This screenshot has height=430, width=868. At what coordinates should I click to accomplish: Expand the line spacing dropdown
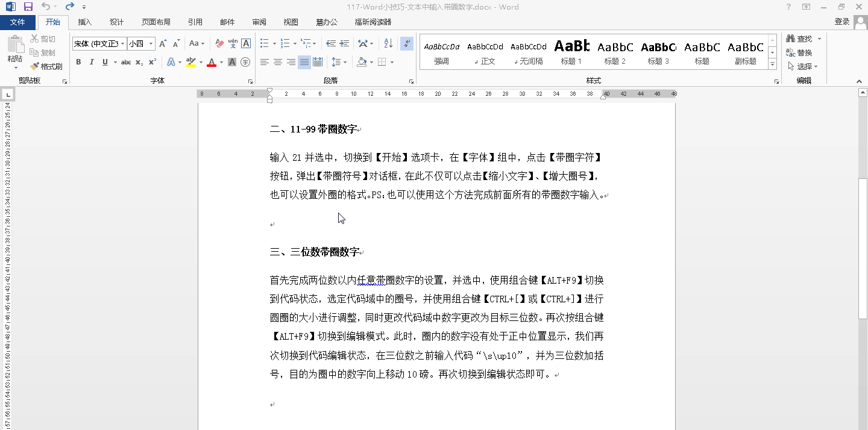click(344, 62)
